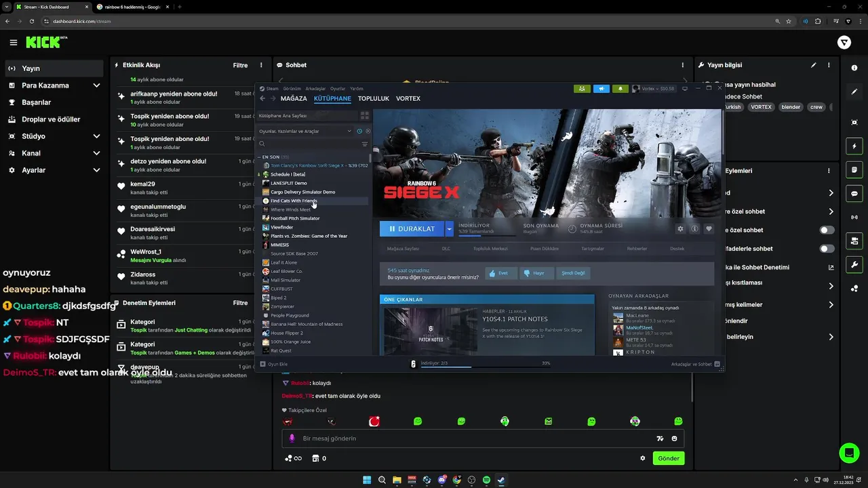Screen dimensions: 868x488
Task: Click the note icon in right sidebar
Action: click(854, 169)
